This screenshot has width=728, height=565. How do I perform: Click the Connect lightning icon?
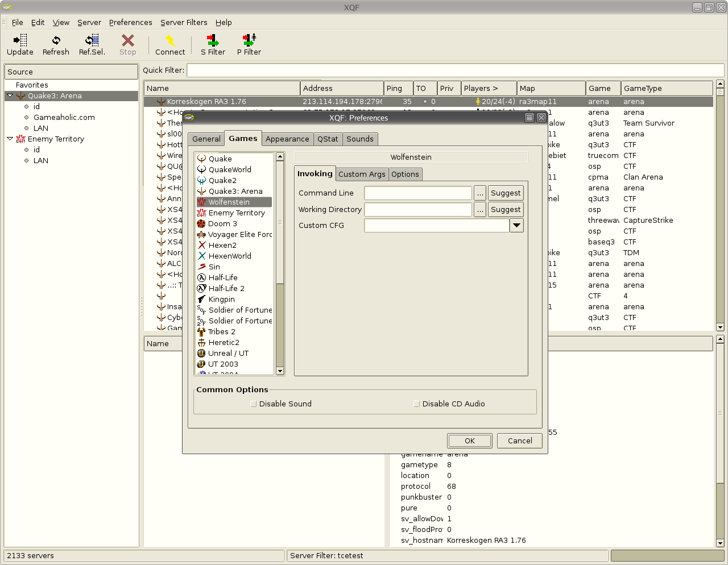[x=170, y=40]
